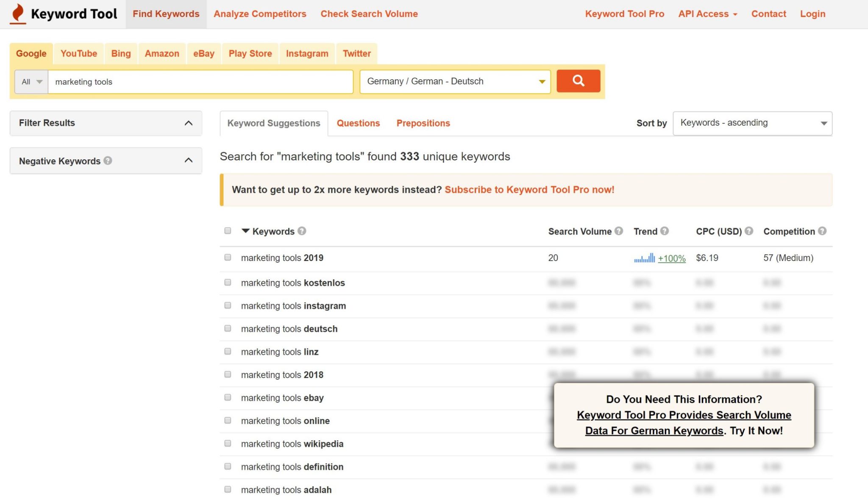Open the Questions tab

coord(358,123)
